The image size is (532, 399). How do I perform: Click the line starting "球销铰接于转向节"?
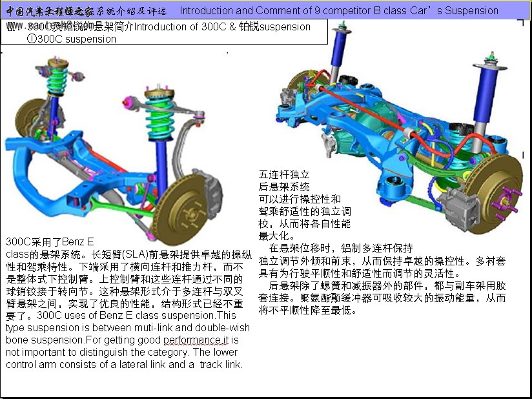[125, 291]
